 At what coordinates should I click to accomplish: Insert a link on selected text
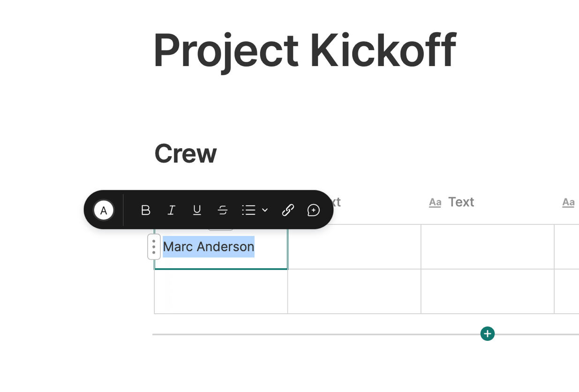(288, 210)
